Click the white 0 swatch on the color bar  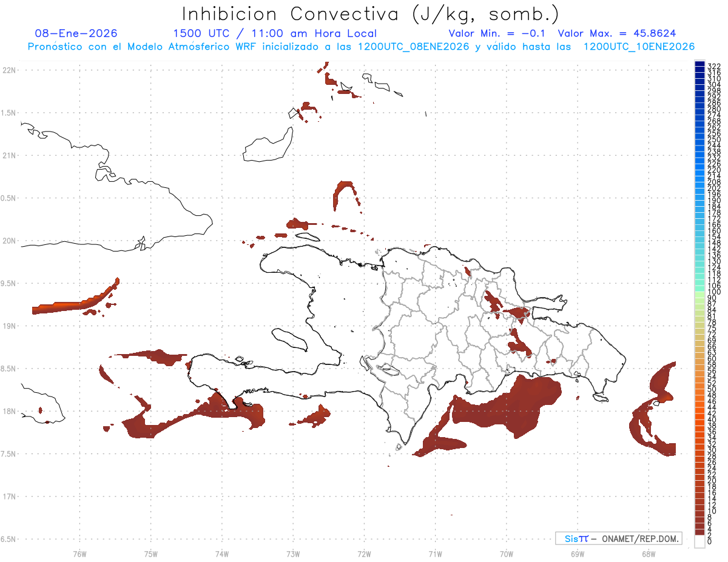pos(699,541)
